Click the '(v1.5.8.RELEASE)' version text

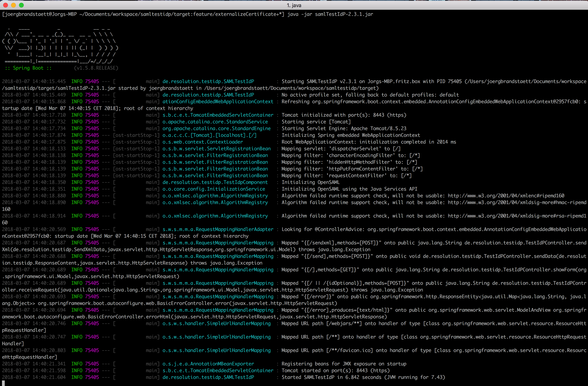pyautogui.click(x=96, y=68)
